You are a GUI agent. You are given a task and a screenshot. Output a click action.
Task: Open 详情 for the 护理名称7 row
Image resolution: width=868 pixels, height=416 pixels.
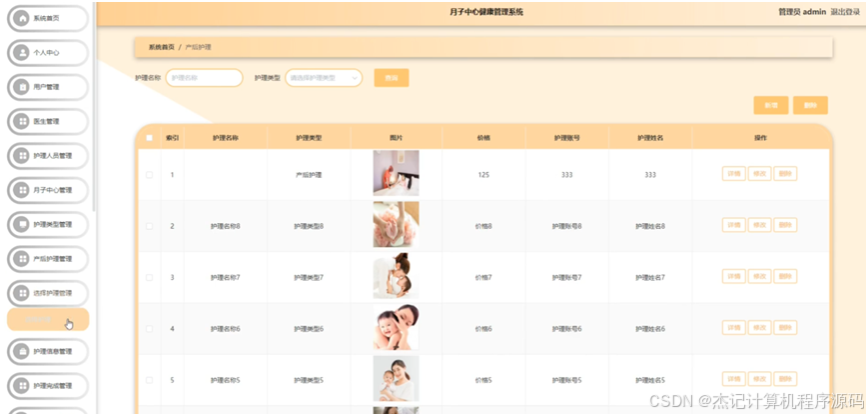pyautogui.click(x=734, y=276)
